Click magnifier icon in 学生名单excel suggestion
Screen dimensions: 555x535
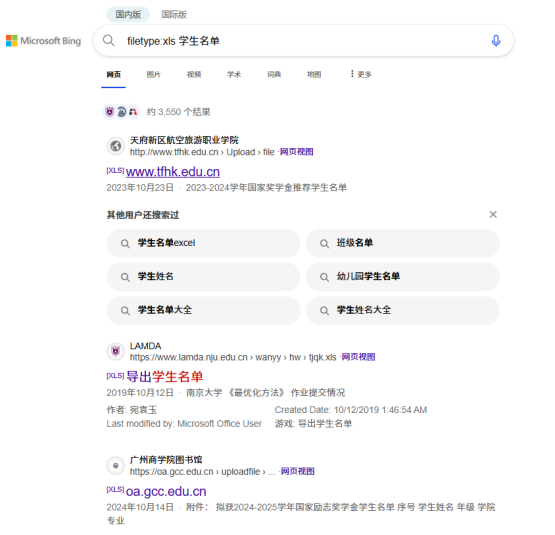click(x=125, y=244)
